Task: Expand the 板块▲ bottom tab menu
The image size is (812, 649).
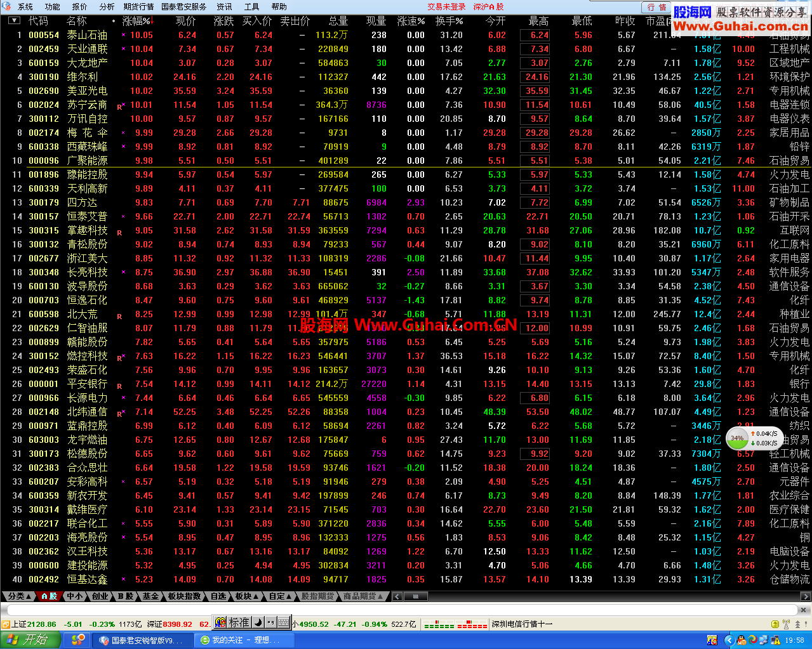Action: coord(247,596)
